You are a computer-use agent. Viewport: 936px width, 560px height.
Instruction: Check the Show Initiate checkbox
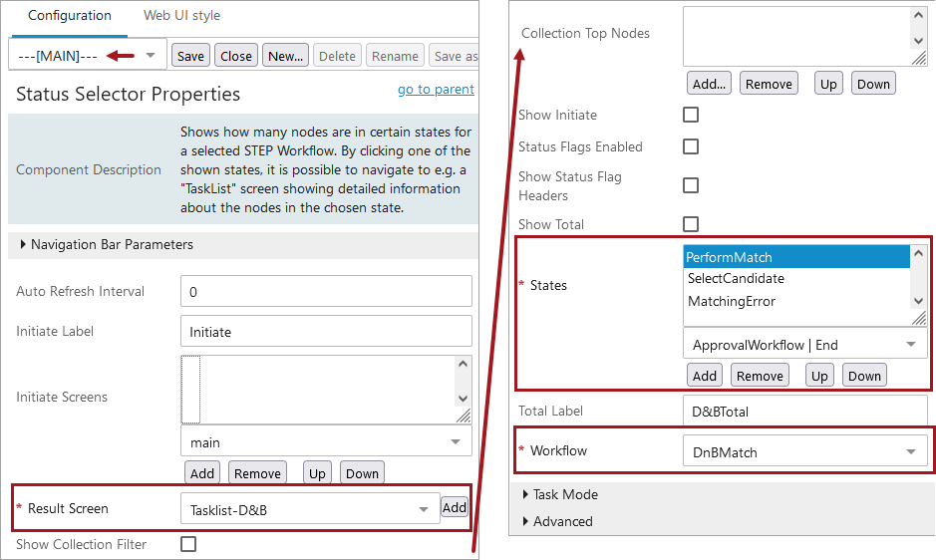tap(691, 115)
